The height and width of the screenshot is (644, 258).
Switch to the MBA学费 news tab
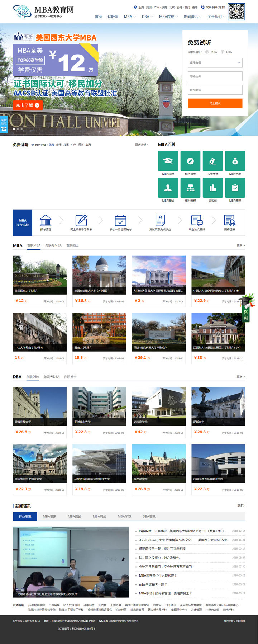124,517
